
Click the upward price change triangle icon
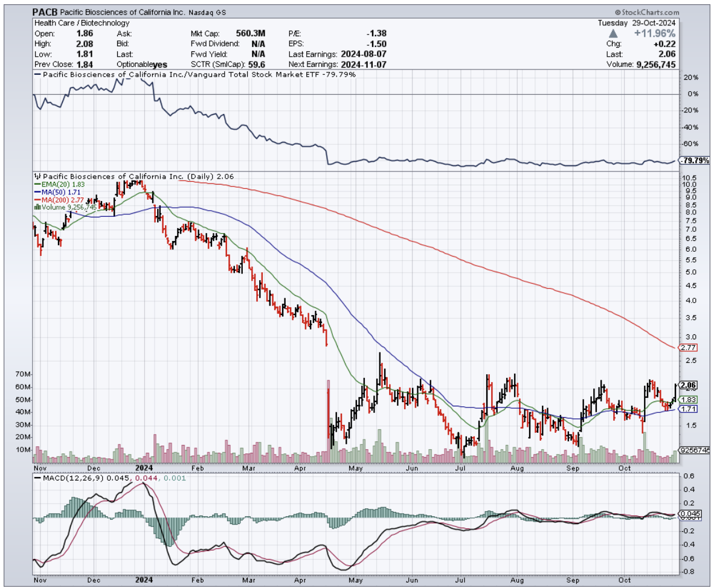coord(613,34)
